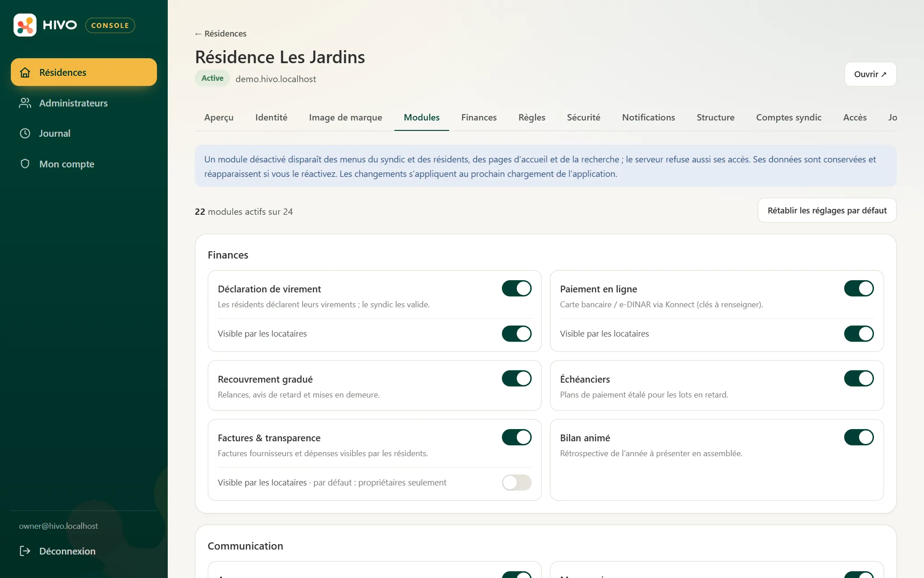The height and width of the screenshot is (578, 924).
Task: Click the Ouvrir button
Action: click(x=870, y=74)
